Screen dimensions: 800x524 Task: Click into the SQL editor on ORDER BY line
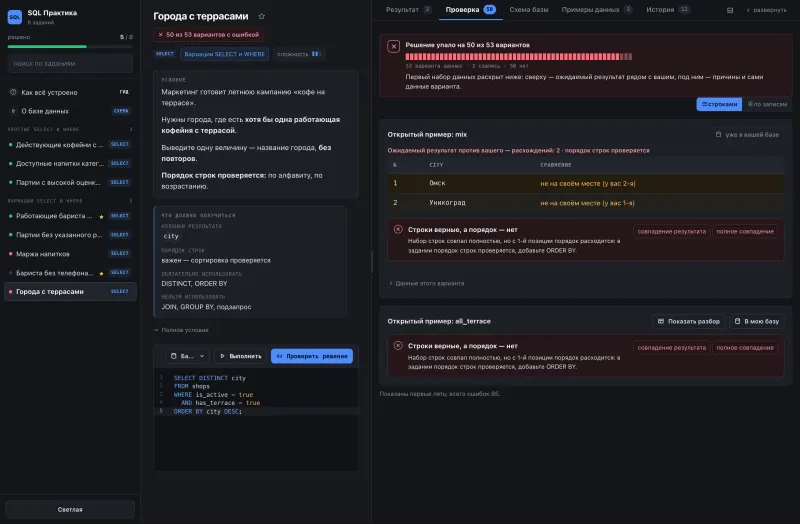[256, 411]
